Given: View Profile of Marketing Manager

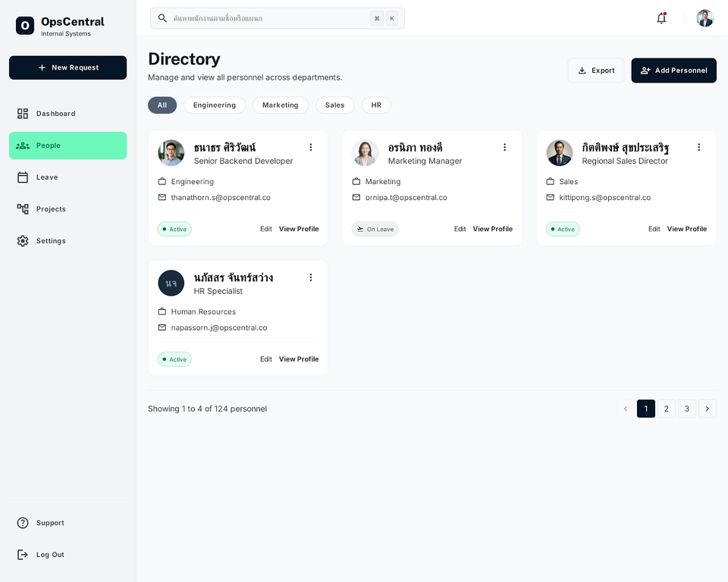Looking at the screenshot, I should [493, 229].
